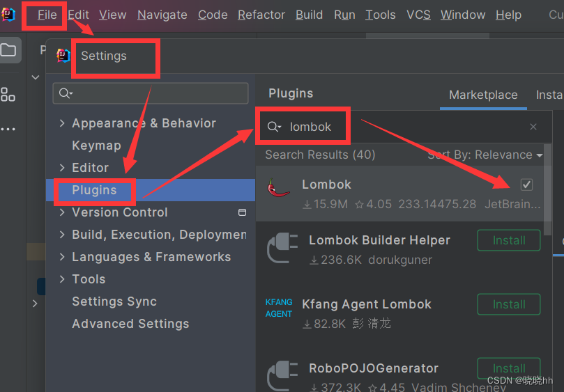Viewport: 564px width, 392px height.
Task: Click the Kfang Agent logo icon
Action: pos(279,308)
